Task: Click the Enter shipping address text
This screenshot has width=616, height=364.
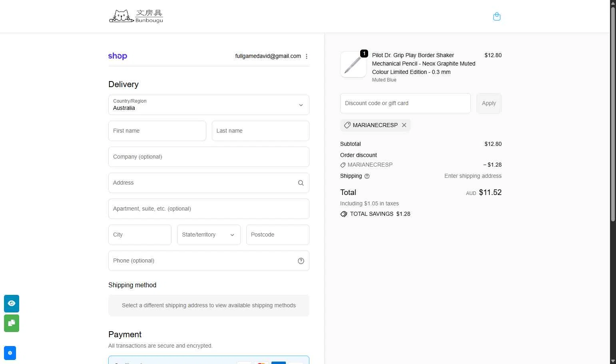Action: (x=473, y=176)
